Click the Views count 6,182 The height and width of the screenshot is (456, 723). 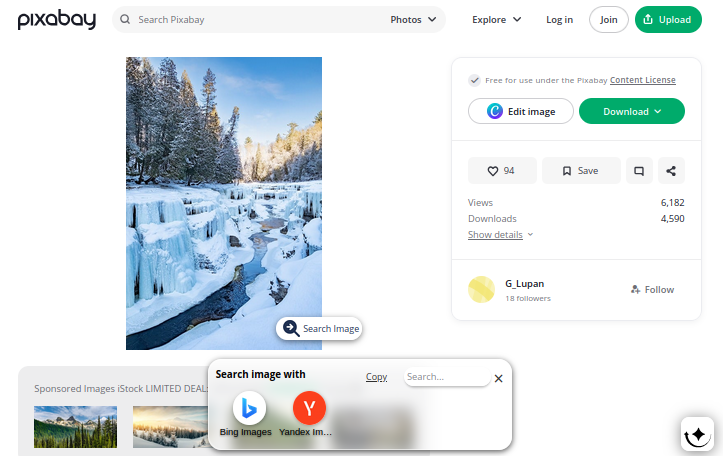(x=672, y=202)
